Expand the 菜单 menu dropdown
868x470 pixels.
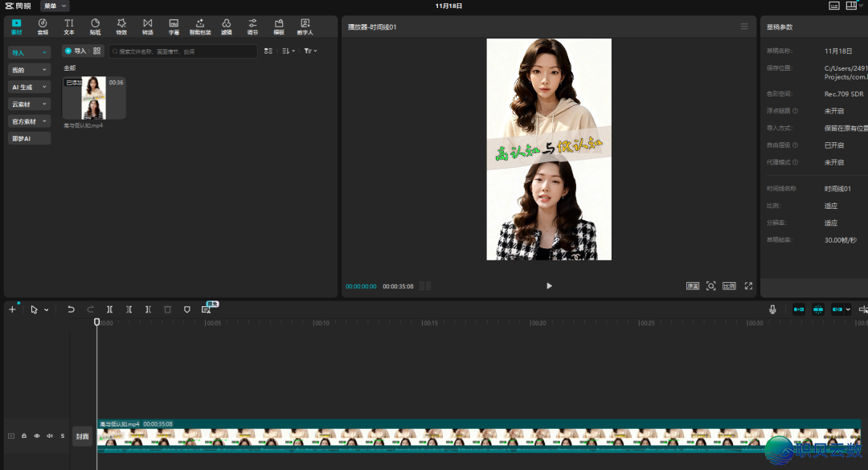click(x=55, y=6)
